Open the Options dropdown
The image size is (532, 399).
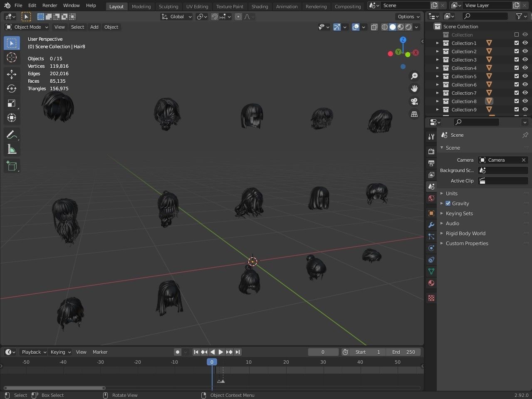coord(408,17)
